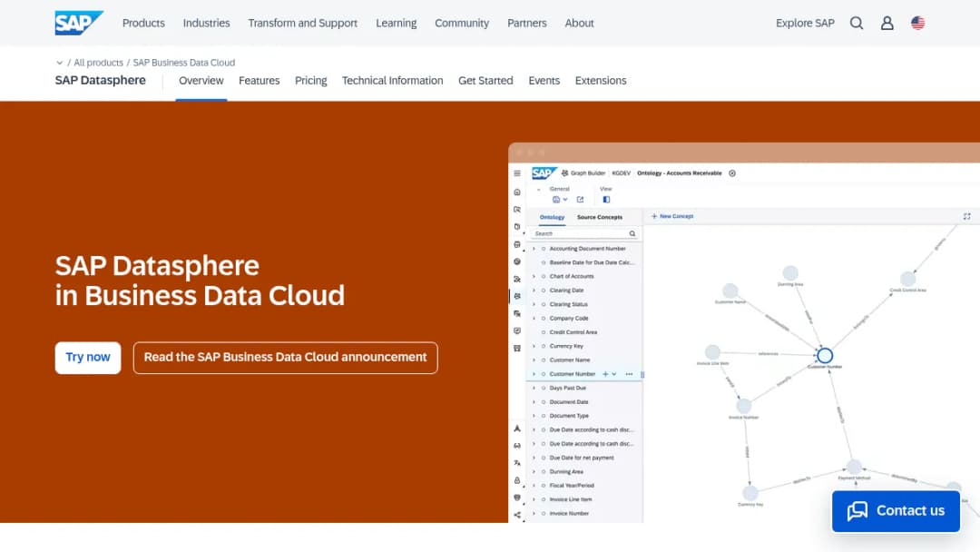The height and width of the screenshot is (552, 980).
Task: Collapse the General toolbar group in the preview
Action: point(539,189)
